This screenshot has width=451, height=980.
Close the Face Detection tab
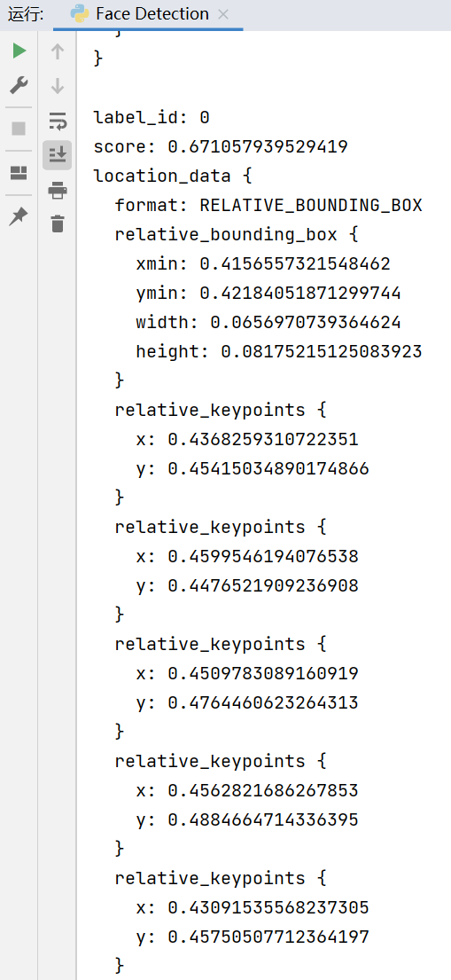[223, 14]
